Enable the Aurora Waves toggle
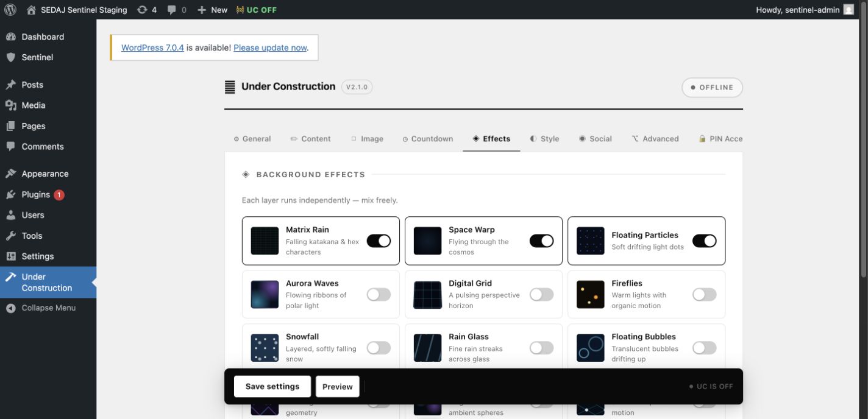Viewport: 868px width, 419px height. pyautogui.click(x=379, y=294)
